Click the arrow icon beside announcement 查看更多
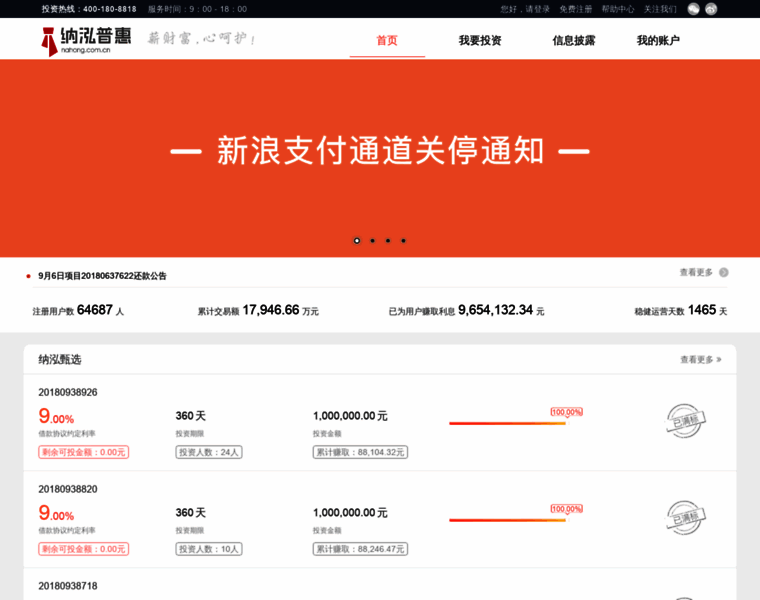760x600 pixels. [x=723, y=272]
